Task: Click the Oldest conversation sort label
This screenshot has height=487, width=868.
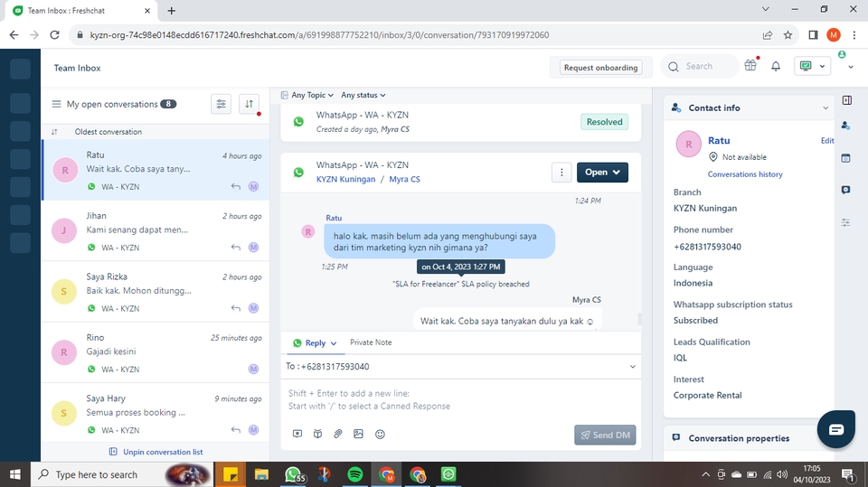Action: point(108,132)
